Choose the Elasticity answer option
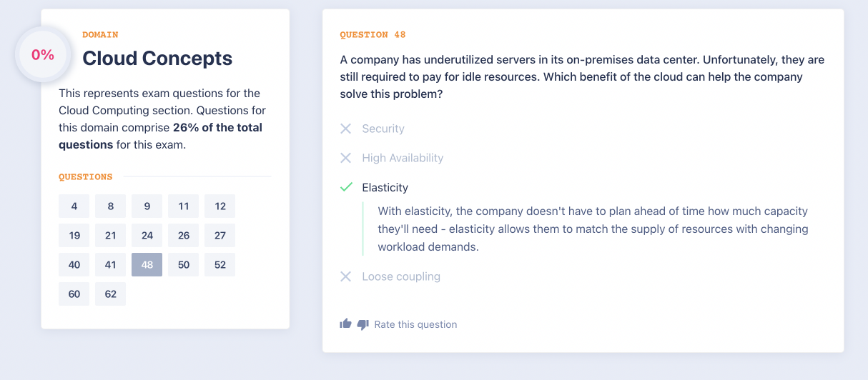This screenshot has height=380, width=868. tap(385, 187)
